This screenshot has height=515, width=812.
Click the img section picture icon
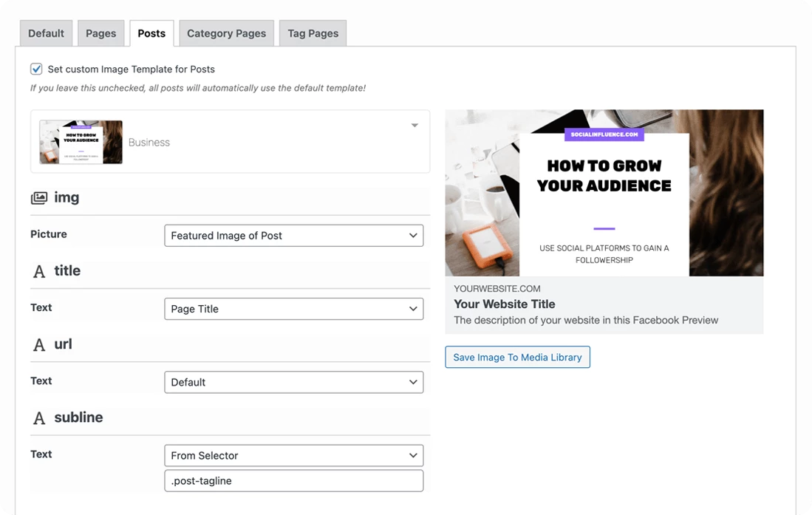(39, 197)
